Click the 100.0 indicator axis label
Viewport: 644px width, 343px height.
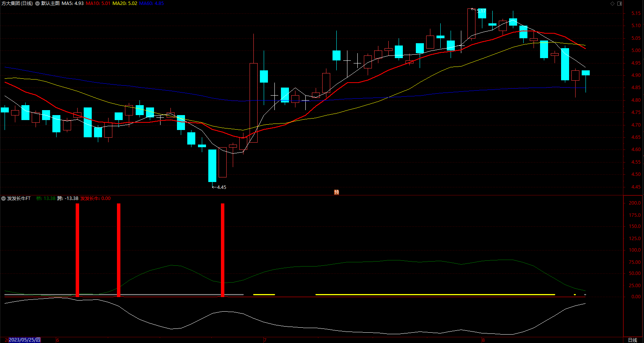635,250
